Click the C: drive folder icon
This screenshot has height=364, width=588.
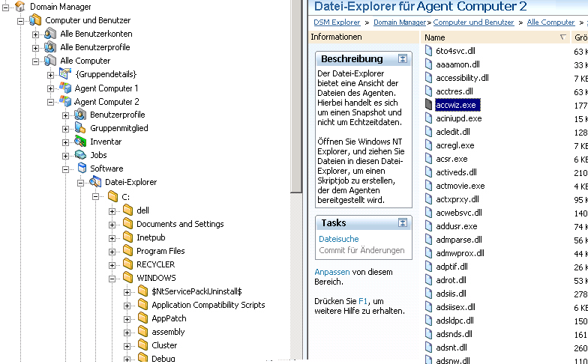(112, 196)
